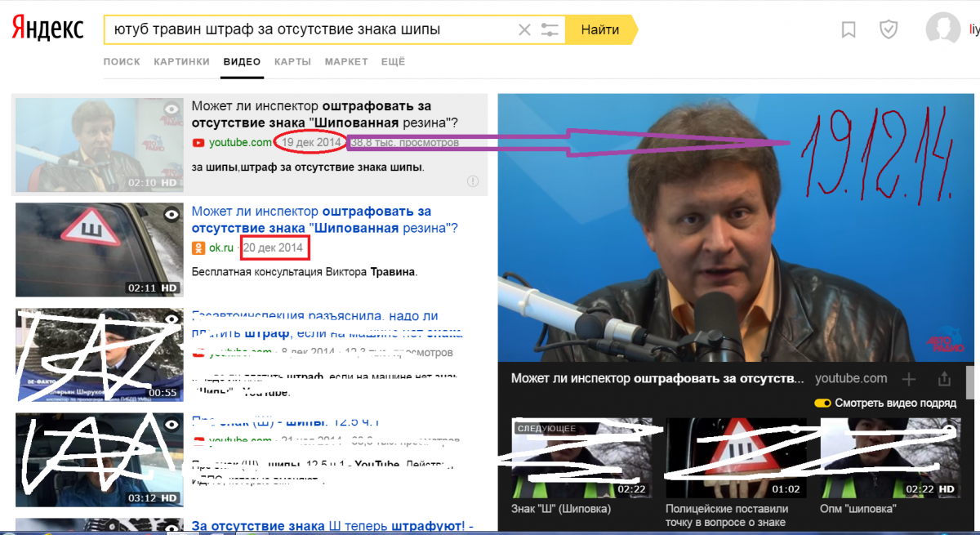Share the video using share icon
The image size is (980, 535).
[945, 379]
